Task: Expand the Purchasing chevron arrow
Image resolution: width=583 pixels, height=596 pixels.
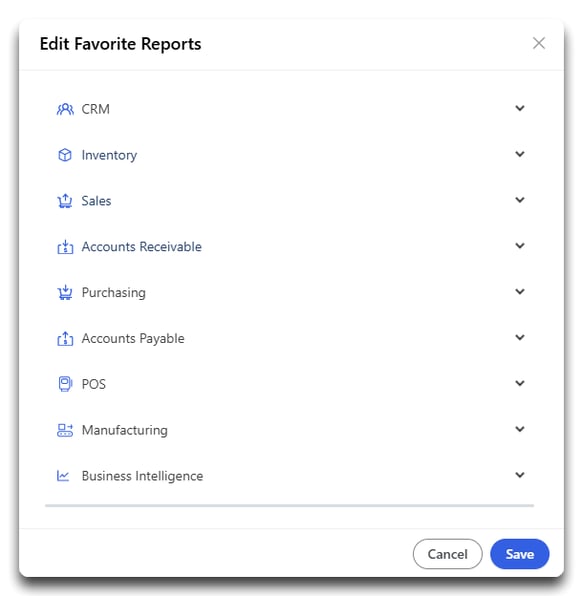Action: pos(520,292)
